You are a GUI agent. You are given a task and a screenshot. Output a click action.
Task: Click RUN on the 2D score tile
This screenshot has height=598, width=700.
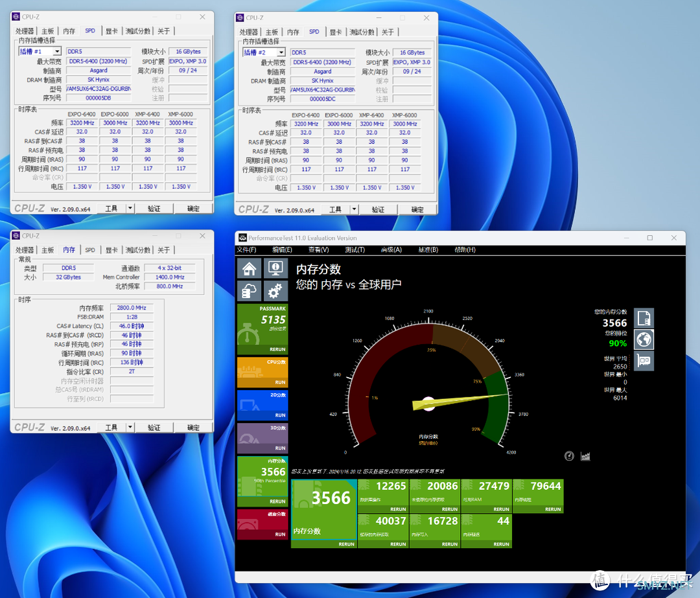[280, 415]
